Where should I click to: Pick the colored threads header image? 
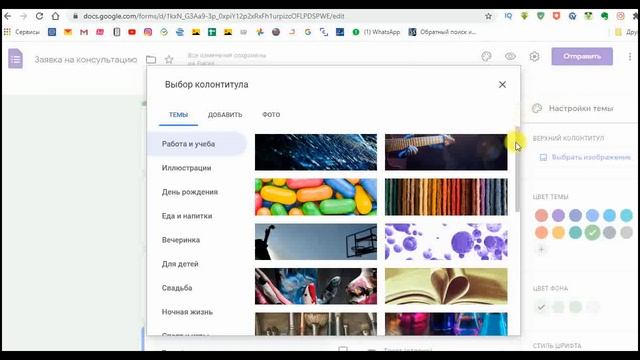tap(446, 197)
